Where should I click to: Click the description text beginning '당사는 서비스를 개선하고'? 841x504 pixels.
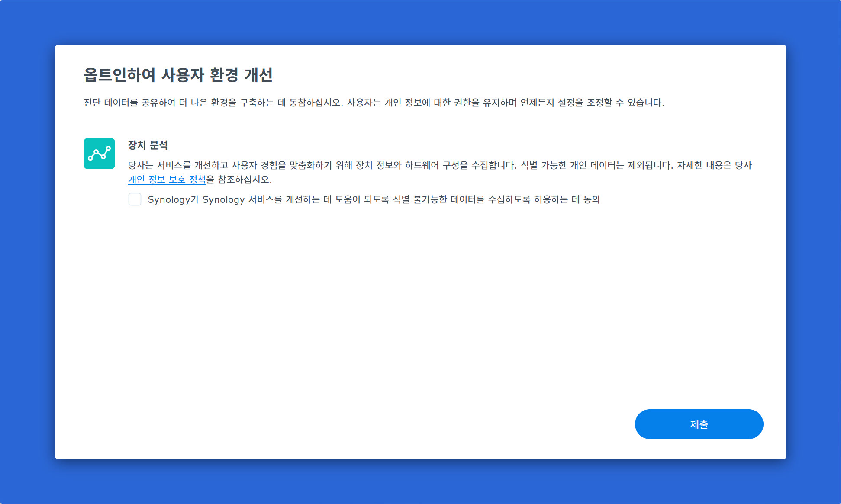coord(260,165)
